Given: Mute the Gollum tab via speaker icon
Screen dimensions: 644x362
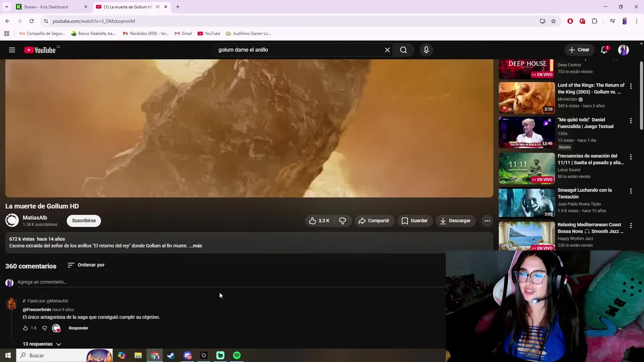Looking at the screenshot, I should pyautogui.click(x=157, y=7).
